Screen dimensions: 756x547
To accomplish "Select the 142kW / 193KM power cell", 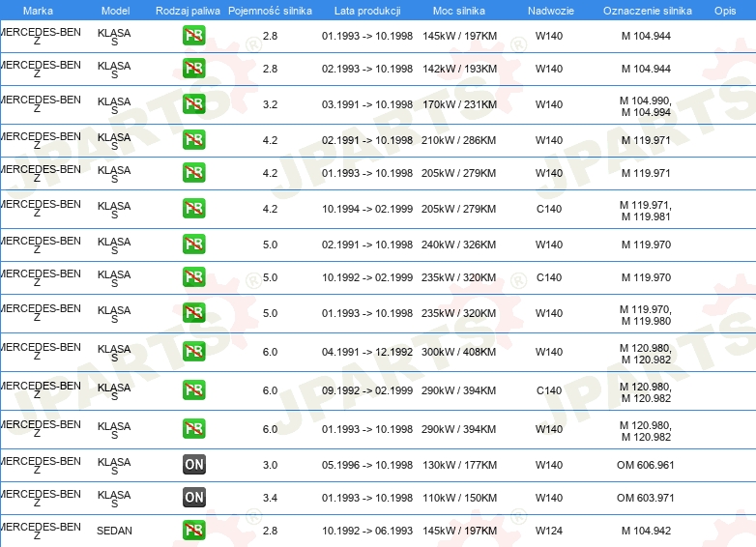I will (x=459, y=69).
